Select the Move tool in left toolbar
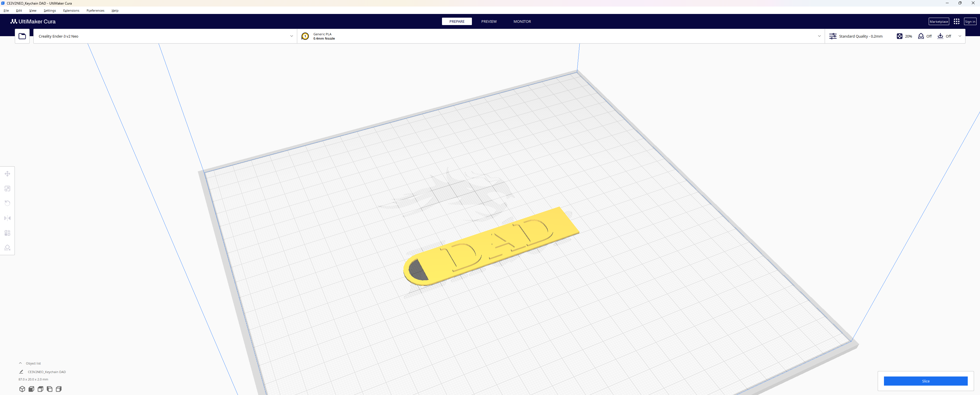This screenshot has height=395, width=980. [x=7, y=174]
